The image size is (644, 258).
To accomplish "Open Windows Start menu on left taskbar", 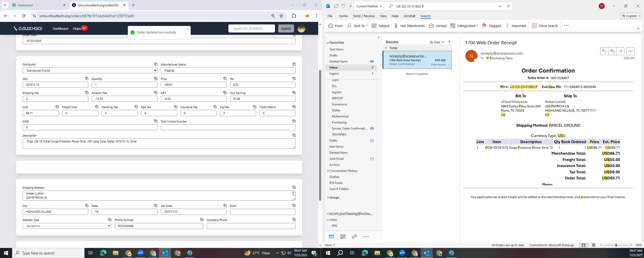I will (x=6, y=253).
